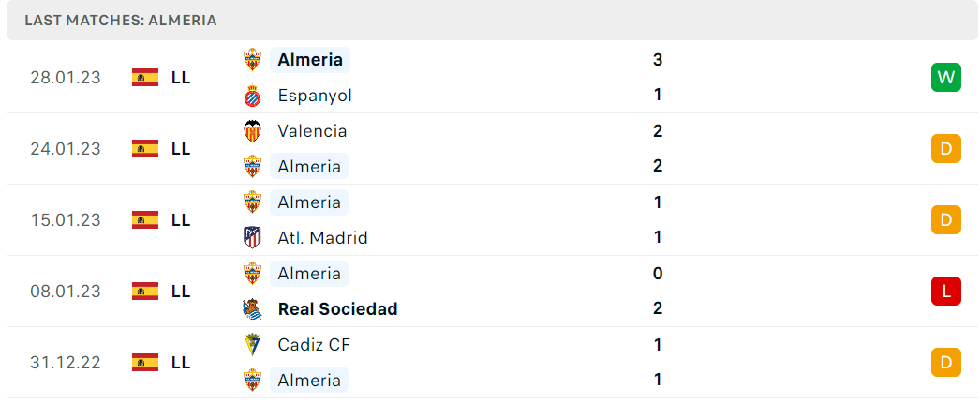
Task: Click the Last Matches: Almeria header
Action: (x=121, y=21)
